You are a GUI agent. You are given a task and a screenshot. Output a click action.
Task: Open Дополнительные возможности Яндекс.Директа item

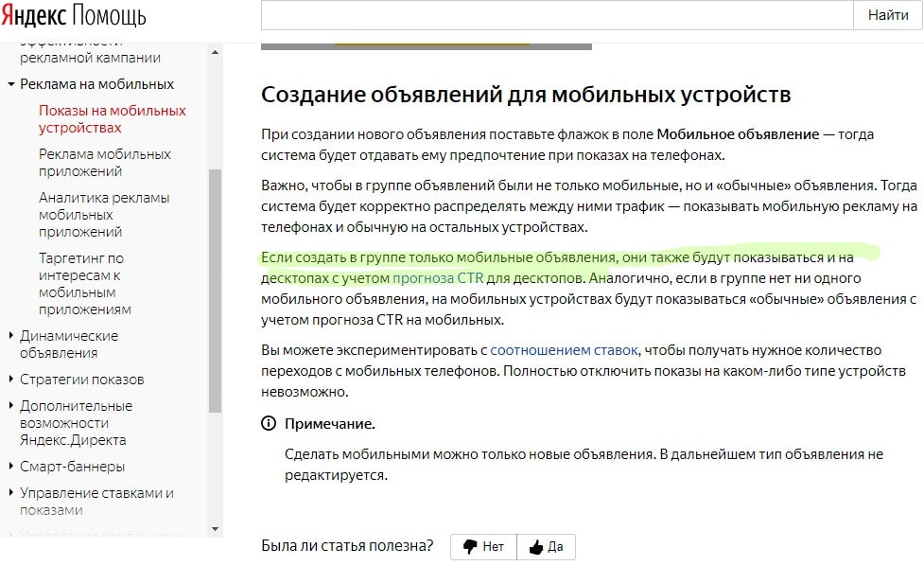tap(76, 423)
